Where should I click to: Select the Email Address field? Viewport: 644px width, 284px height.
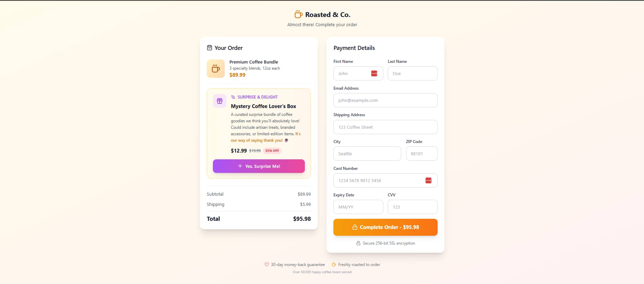coord(385,100)
